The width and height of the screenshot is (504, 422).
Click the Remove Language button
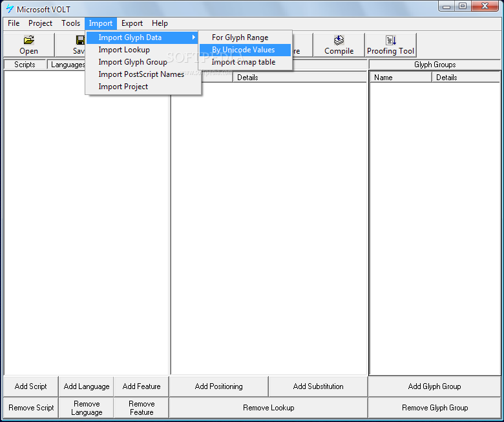pyautogui.click(x=87, y=408)
